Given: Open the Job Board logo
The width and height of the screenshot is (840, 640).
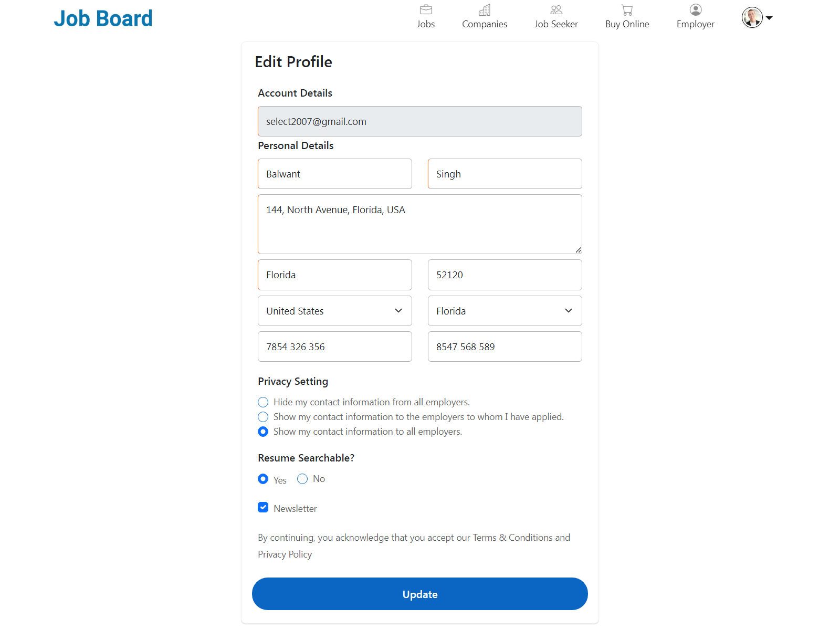Looking at the screenshot, I should (103, 18).
